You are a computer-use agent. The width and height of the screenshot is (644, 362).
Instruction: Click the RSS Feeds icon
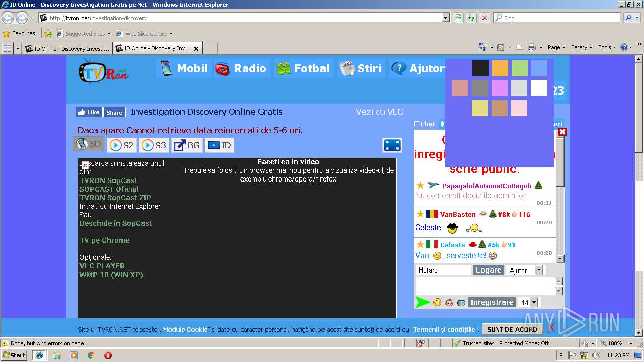tap(501, 47)
